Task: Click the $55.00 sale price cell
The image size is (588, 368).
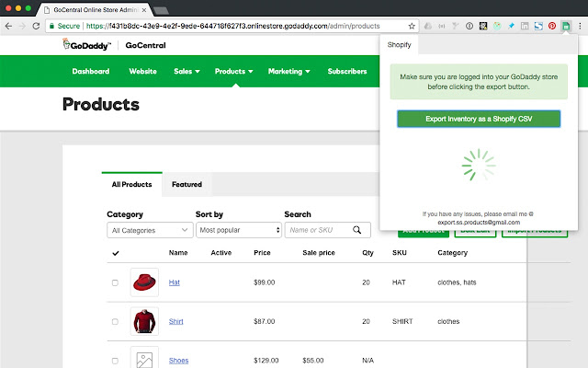Action: tap(313, 361)
